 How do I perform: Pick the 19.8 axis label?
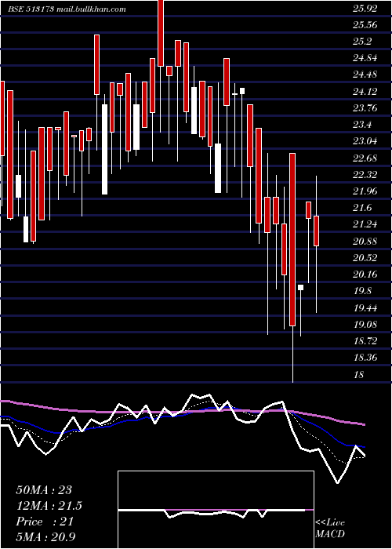[362, 291]
